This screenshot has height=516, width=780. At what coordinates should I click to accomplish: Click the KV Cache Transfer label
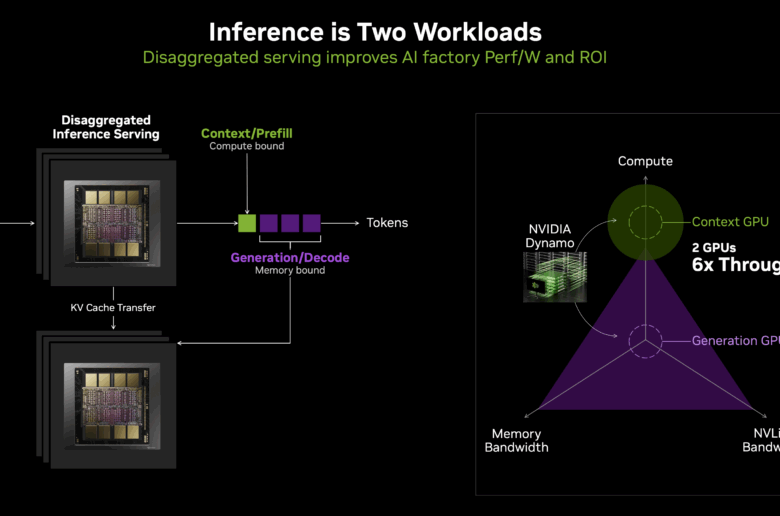[112, 308]
